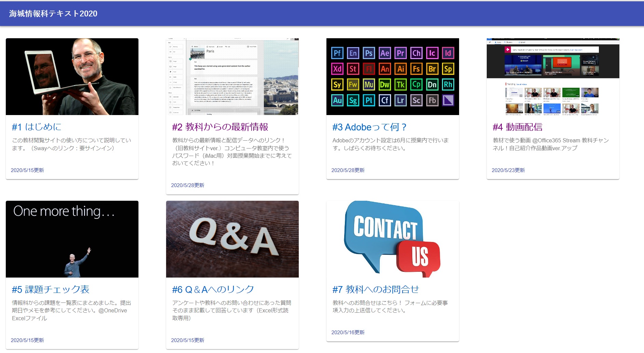Click the Pr Premiere icon in Adobe image
This screenshot has height=353, width=644.
tap(401, 53)
